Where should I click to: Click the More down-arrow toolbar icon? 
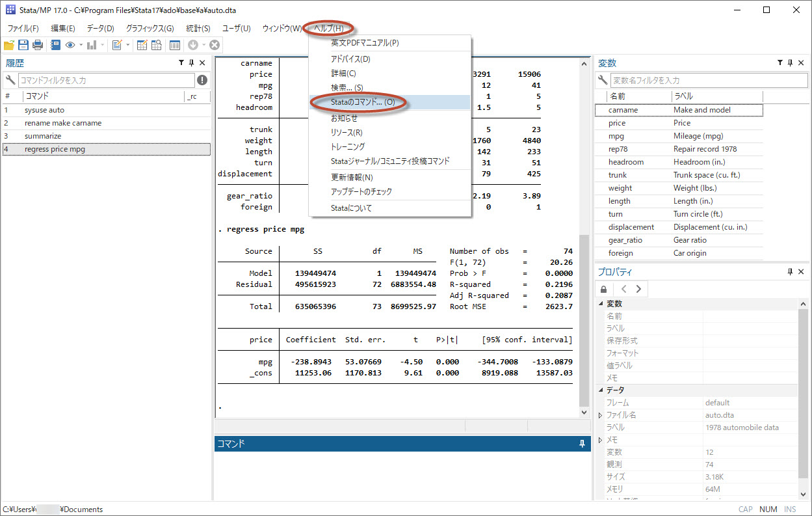193,45
